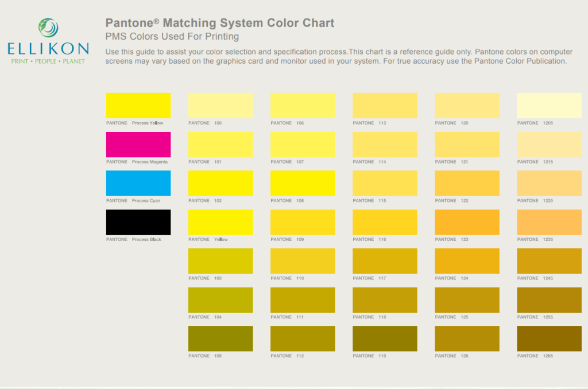Select the Pantone 1265 brown swatch
588x389 pixels.
click(549, 339)
